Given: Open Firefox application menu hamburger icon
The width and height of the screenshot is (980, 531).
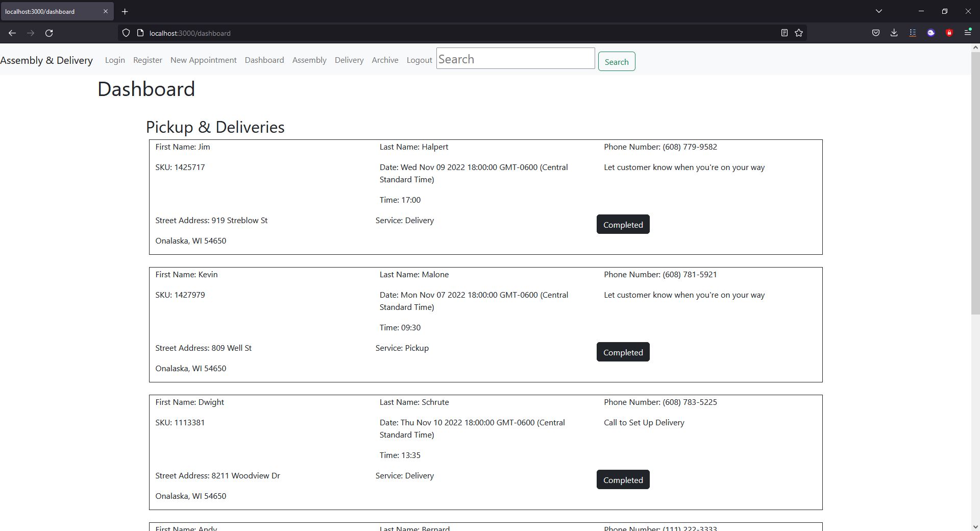Looking at the screenshot, I should [x=968, y=33].
